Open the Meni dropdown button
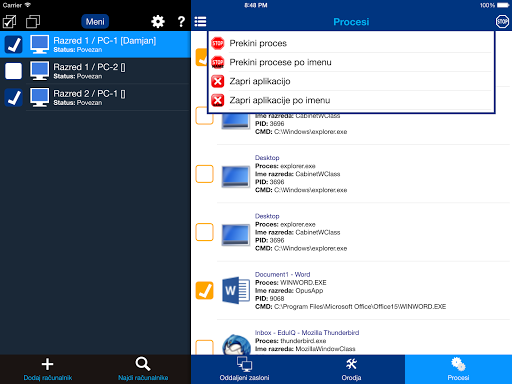512x384 pixels. (x=95, y=22)
